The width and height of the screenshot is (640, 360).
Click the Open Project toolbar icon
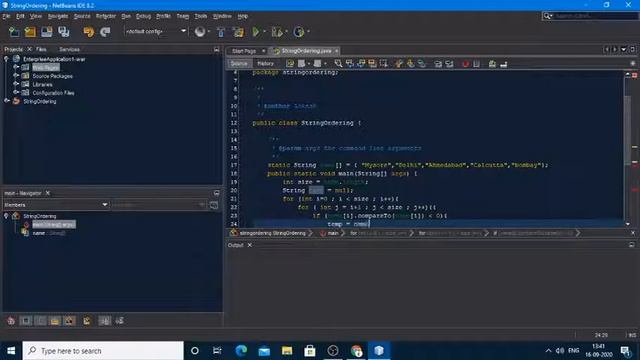click(47, 32)
